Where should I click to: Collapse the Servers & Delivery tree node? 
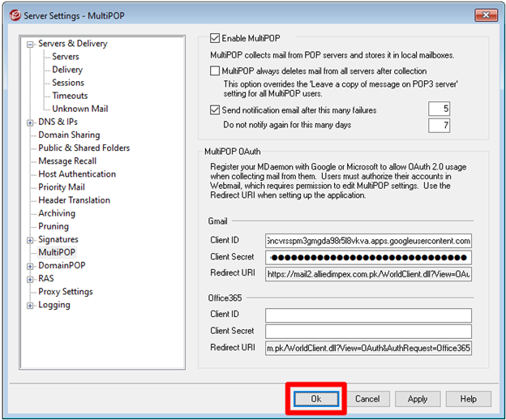(x=31, y=44)
